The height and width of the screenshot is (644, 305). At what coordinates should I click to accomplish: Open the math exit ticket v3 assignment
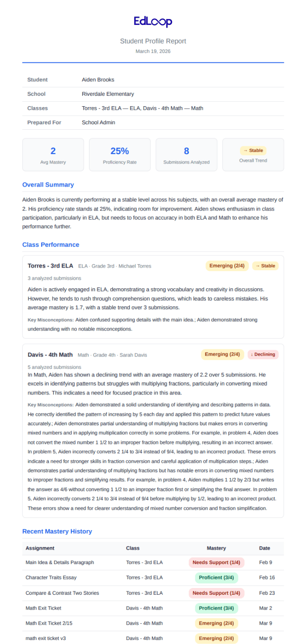(x=44, y=638)
